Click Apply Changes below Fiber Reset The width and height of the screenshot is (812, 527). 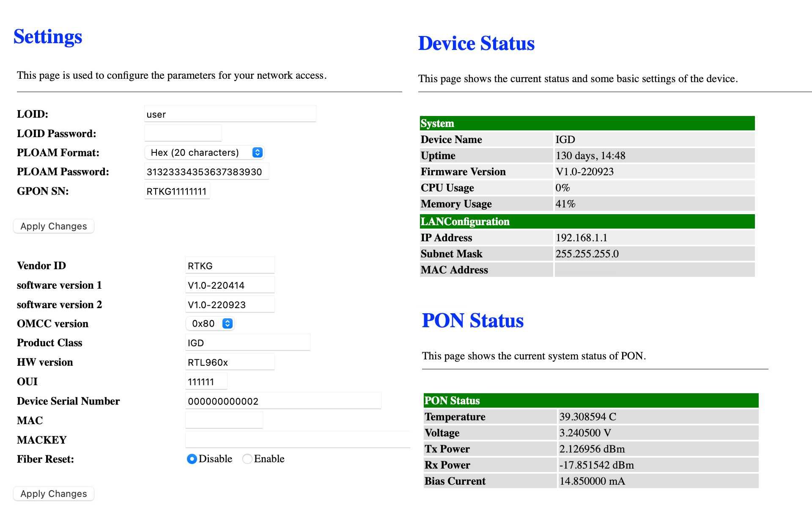(54, 494)
